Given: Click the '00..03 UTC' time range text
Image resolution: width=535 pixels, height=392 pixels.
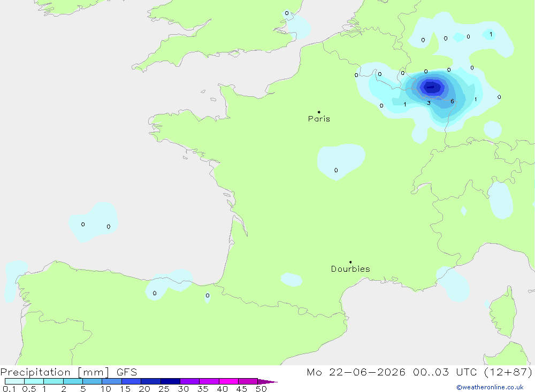Looking at the screenshot, I should [445, 372].
